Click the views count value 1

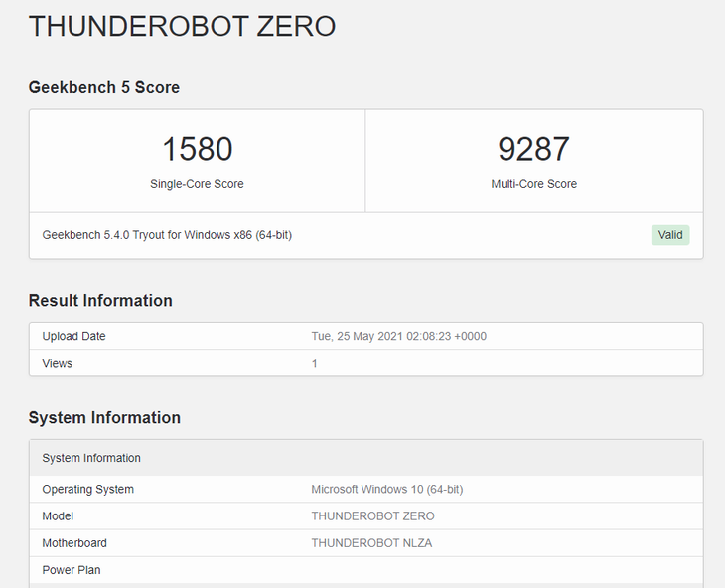(x=315, y=363)
